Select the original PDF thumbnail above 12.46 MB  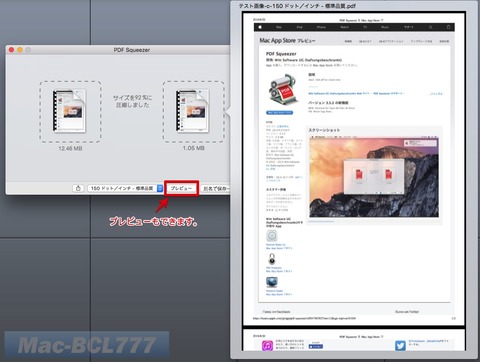click(x=70, y=111)
